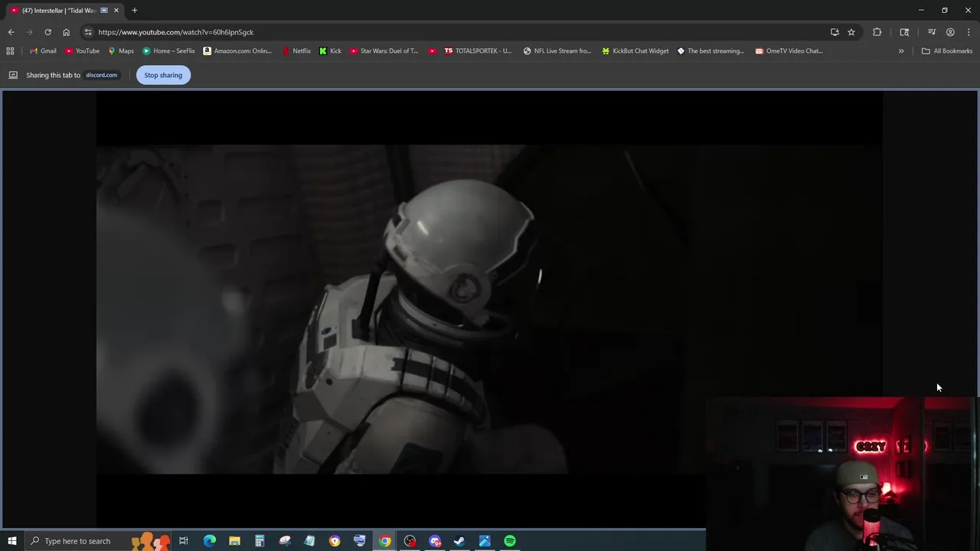Image resolution: width=980 pixels, height=551 pixels.
Task: Click the Stop sharing button
Action: (x=163, y=75)
